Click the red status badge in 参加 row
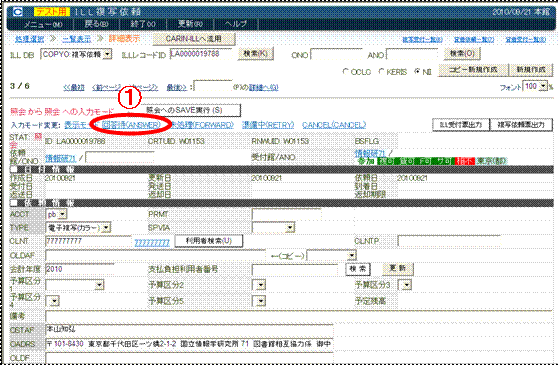Viewport: 558px width, 366px height. click(x=465, y=161)
